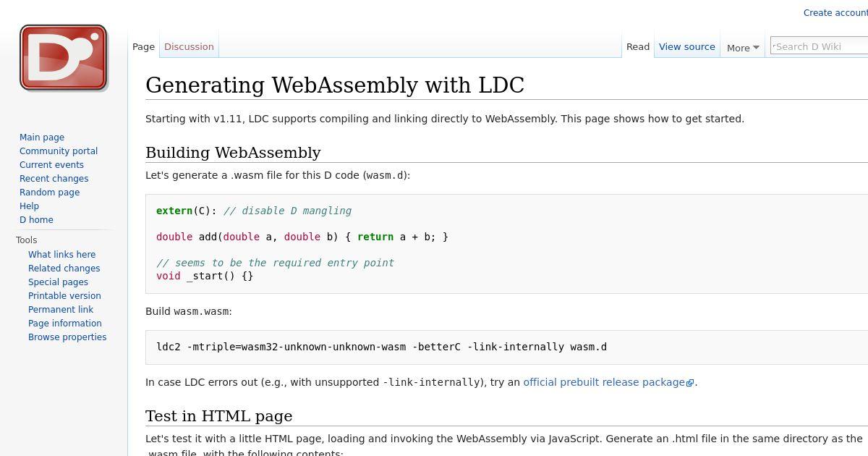868x456 pixels.
Task: Click the 'Build wasm.wasm:' text
Action: pyautogui.click(x=189, y=311)
